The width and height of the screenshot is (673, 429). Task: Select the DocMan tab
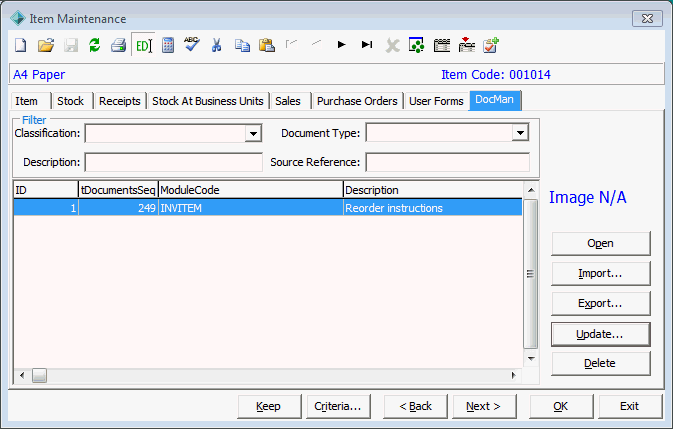click(495, 100)
